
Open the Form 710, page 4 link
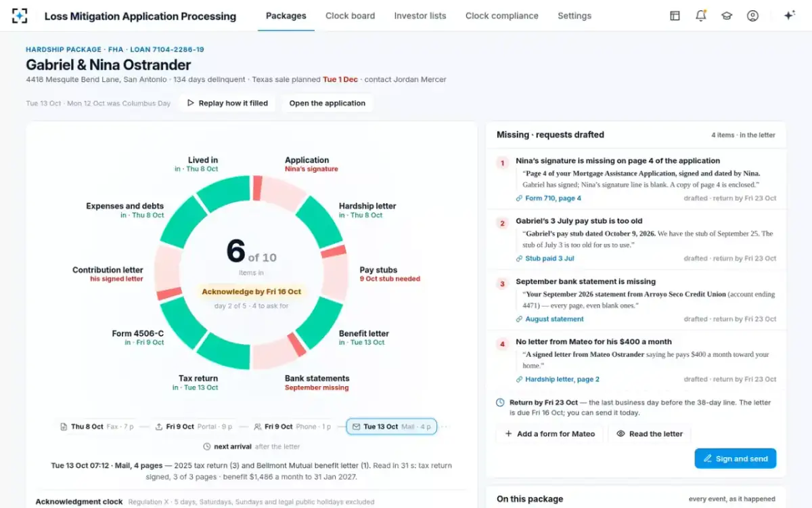pos(553,198)
